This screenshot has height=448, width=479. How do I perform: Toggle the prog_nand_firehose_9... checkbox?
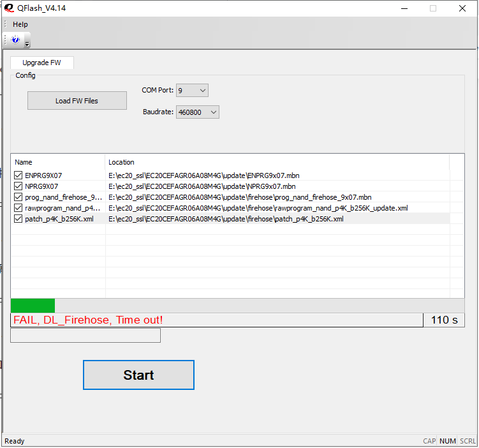pos(18,197)
